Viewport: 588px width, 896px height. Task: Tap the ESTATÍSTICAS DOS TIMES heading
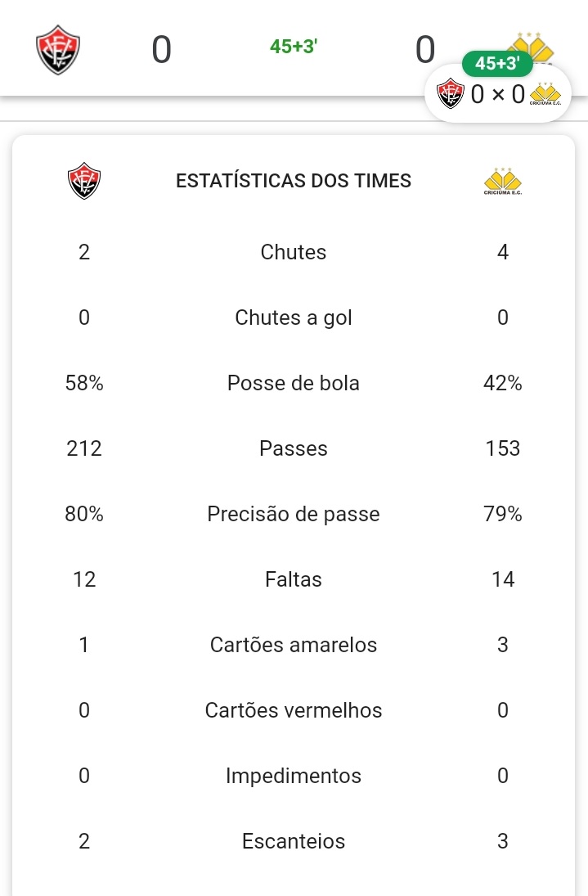(294, 181)
